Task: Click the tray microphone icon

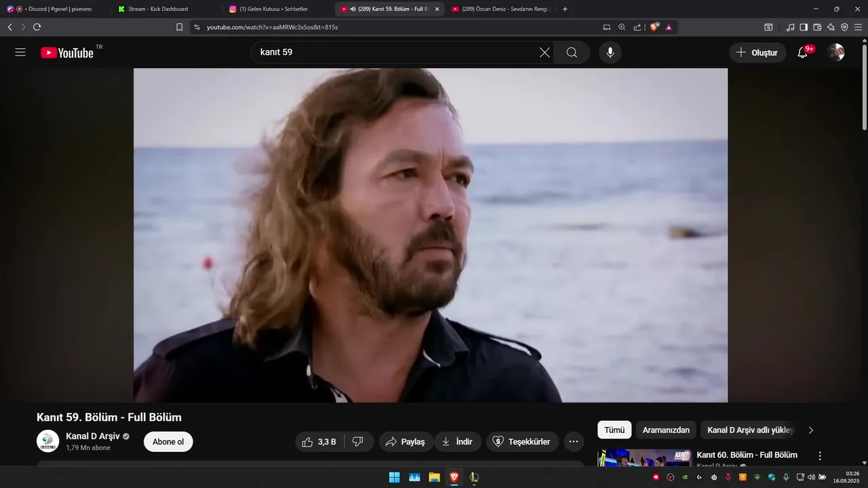Action: (786, 477)
